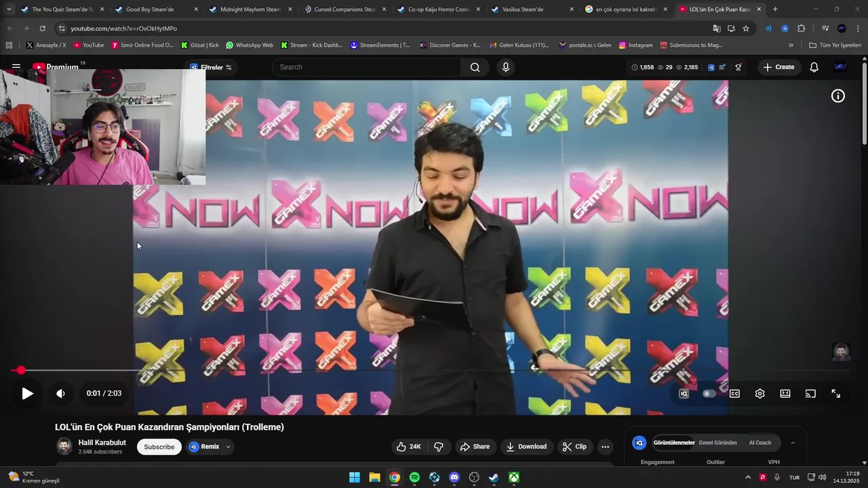868x488 pixels.
Task: Open the YouTube guide hamburger menu
Action: pos(16,67)
